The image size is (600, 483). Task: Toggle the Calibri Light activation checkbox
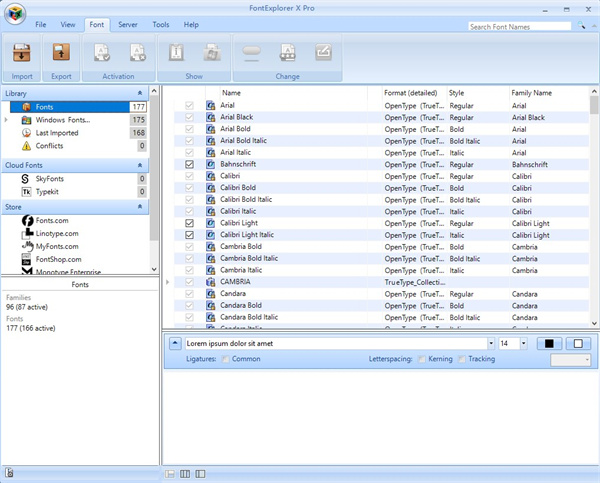click(190, 223)
